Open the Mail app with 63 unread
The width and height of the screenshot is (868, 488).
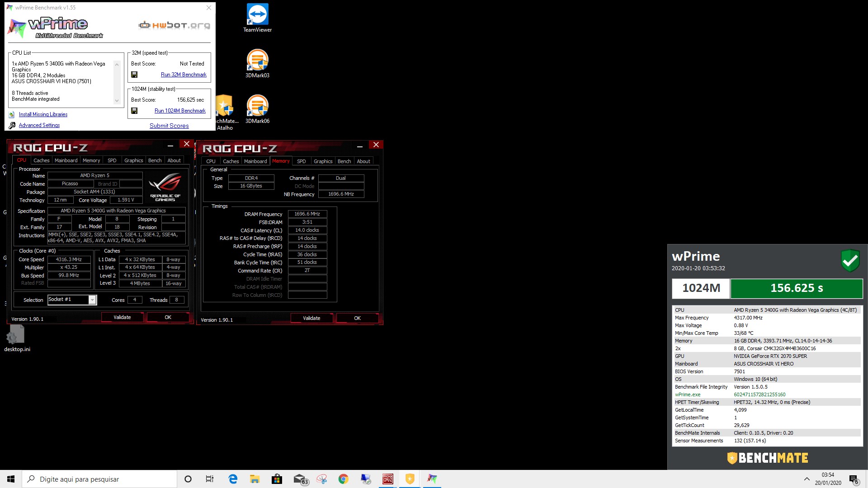(x=300, y=479)
